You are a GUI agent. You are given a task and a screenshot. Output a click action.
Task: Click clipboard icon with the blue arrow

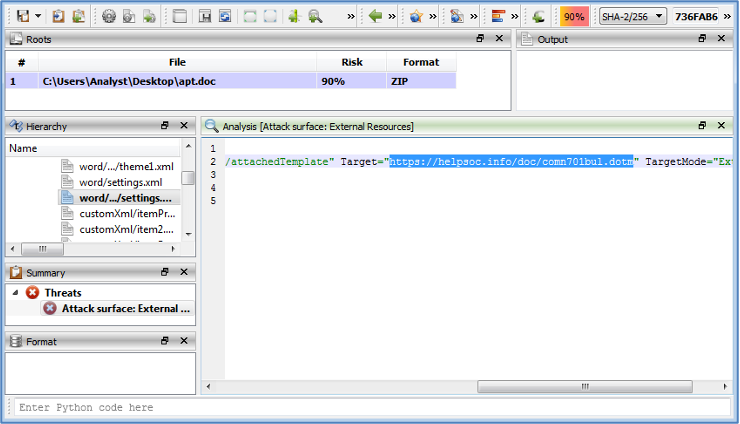coord(58,16)
